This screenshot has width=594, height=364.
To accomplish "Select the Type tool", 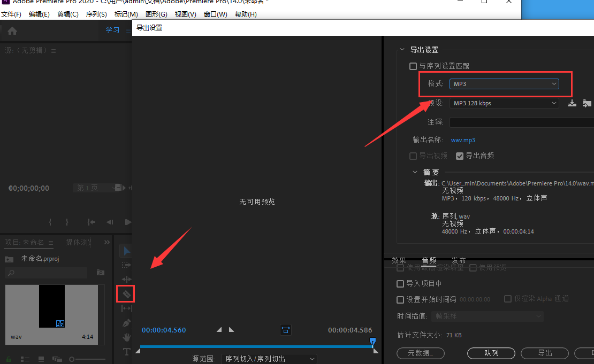I will [126, 352].
